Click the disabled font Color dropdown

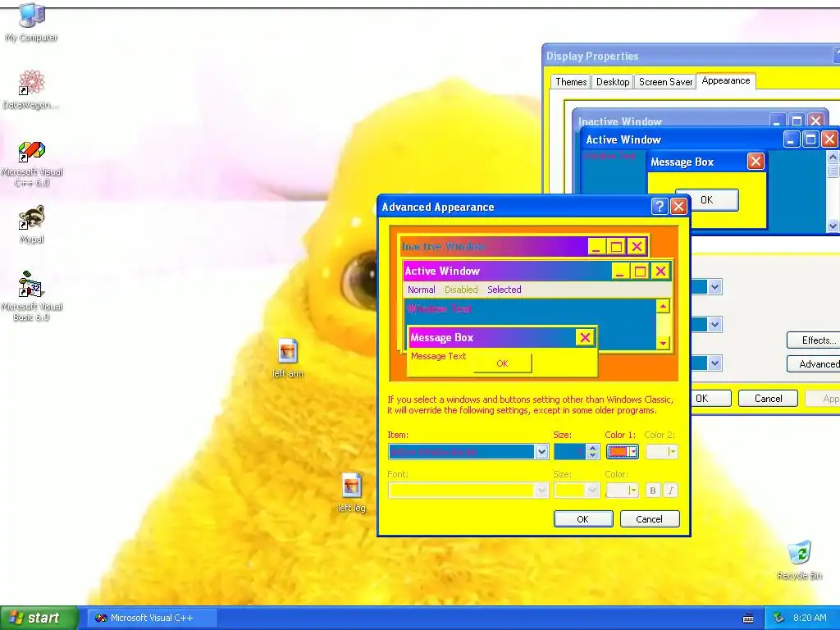pyautogui.click(x=622, y=491)
